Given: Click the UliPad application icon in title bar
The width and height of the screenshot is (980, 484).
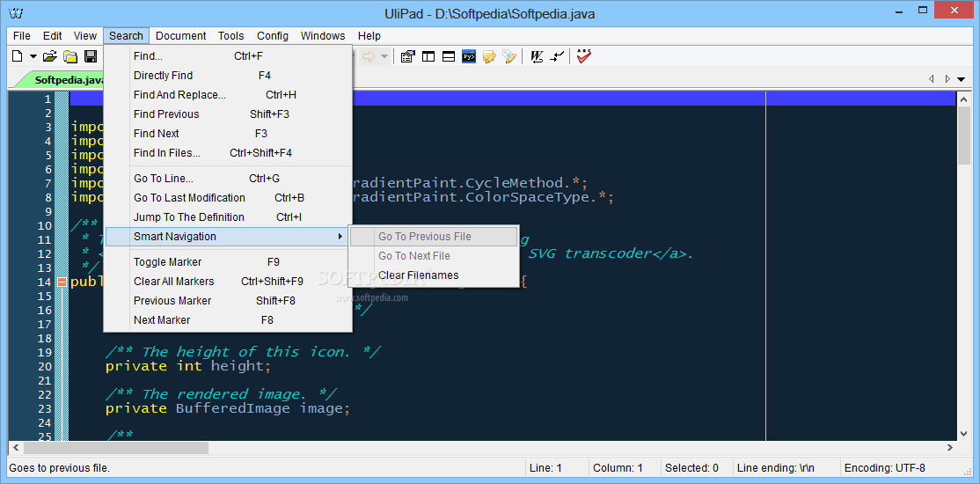Looking at the screenshot, I should pyautogui.click(x=16, y=13).
